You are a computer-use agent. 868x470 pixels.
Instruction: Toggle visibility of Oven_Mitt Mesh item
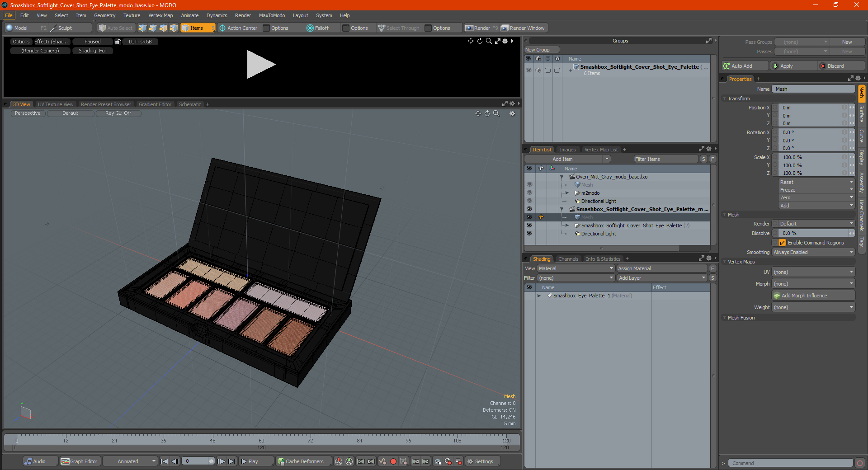[529, 185]
